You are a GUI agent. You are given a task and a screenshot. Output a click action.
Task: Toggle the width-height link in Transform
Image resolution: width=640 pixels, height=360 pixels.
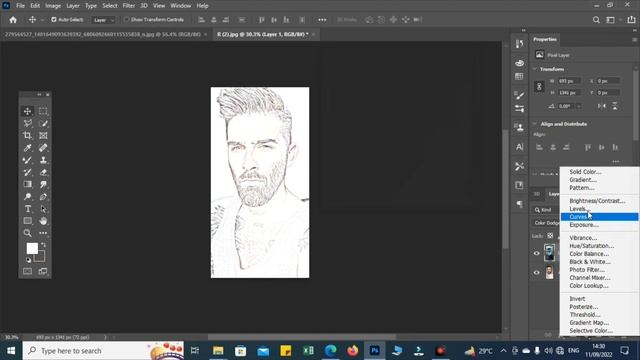[x=539, y=87]
